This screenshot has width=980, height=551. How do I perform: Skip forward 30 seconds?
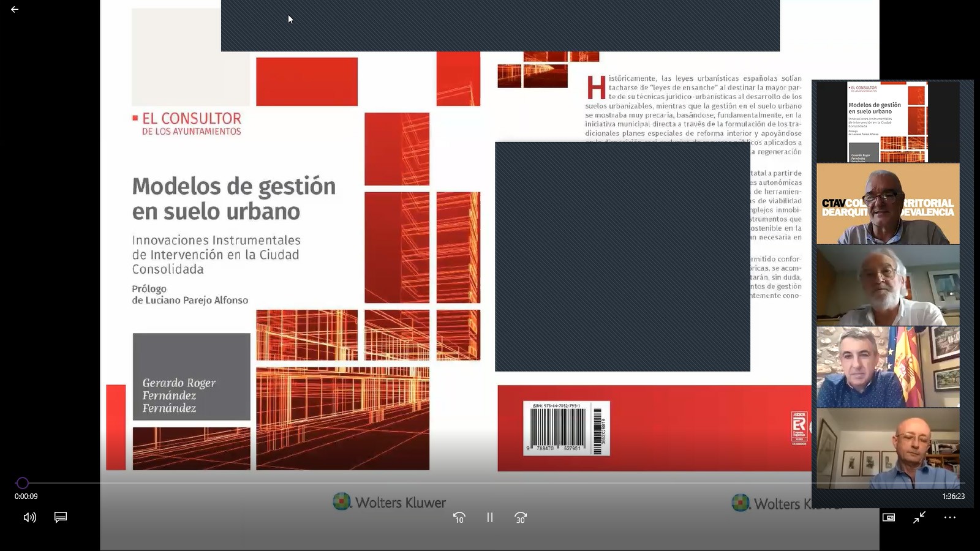click(521, 517)
